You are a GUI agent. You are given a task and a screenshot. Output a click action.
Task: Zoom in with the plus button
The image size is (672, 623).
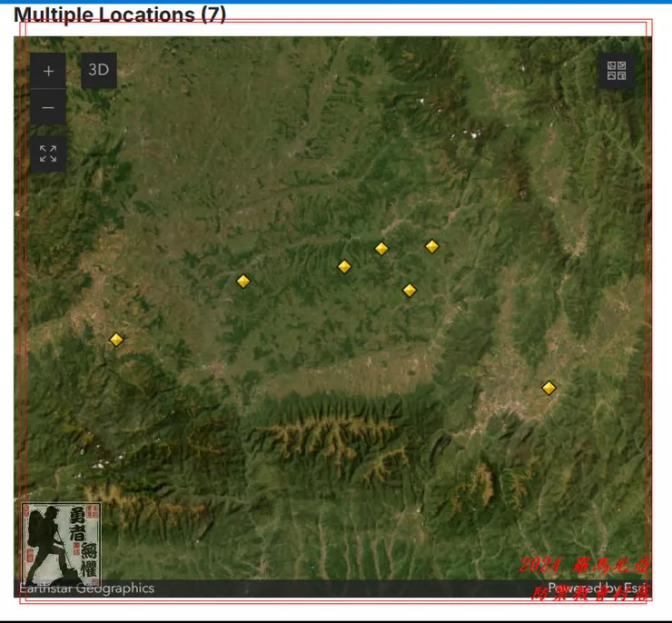point(48,71)
